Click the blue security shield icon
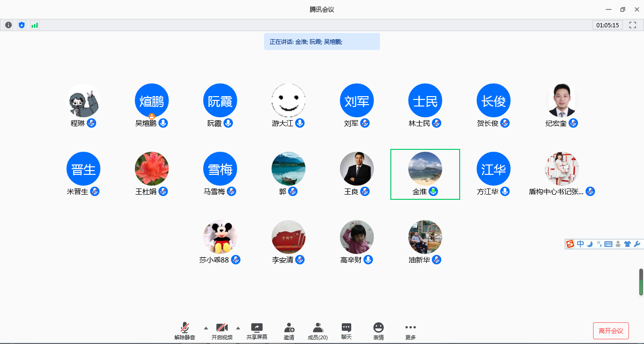644x344 pixels. 21,25
